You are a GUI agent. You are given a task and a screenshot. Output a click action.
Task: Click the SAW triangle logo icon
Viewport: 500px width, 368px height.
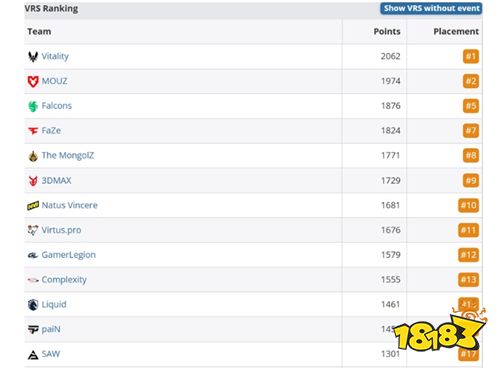click(x=33, y=355)
